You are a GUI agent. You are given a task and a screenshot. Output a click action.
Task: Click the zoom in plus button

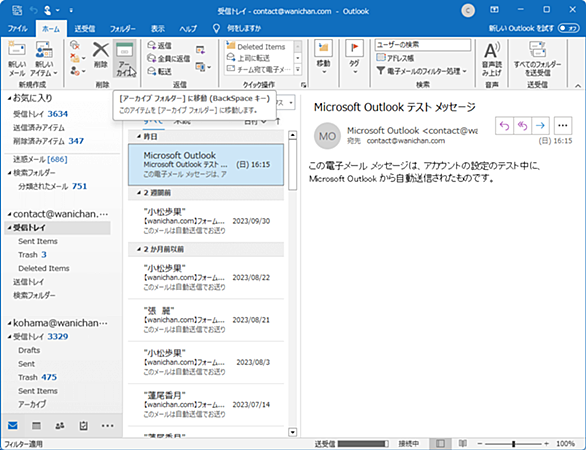[546, 444]
